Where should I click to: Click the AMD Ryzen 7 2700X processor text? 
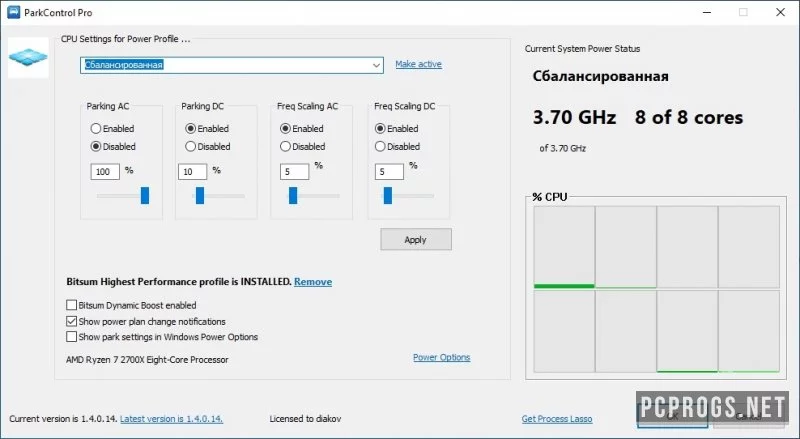pyautogui.click(x=147, y=360)
